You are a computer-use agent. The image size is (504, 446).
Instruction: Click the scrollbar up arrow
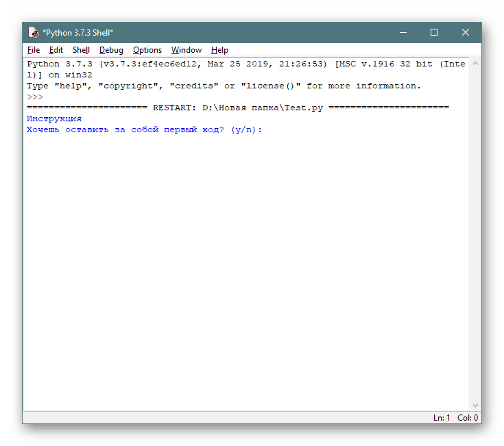pos(475,64)
